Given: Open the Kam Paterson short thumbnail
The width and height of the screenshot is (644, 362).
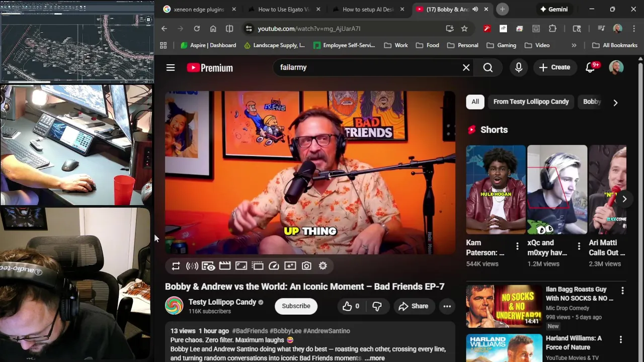Looking at the screenshot, I should pyautogui.click(x=496, y=190).
